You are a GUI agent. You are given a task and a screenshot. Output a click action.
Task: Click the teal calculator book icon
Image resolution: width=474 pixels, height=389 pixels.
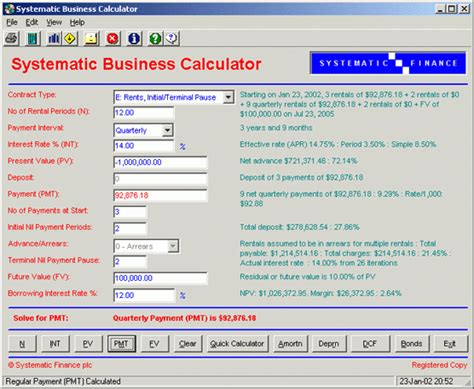(32, 39)
